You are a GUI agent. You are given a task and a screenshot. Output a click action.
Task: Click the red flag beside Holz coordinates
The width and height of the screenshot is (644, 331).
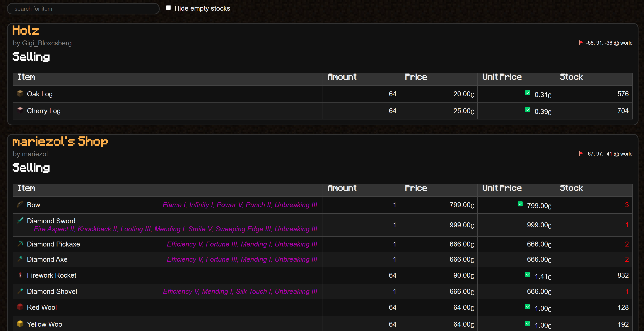click(x=581, y=43)
